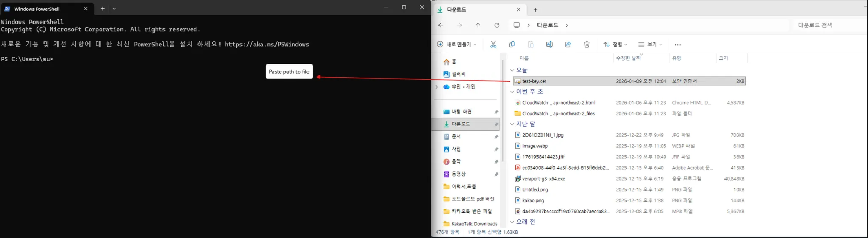Select 홈 in the navigation pane

click(x=450, y=62)
